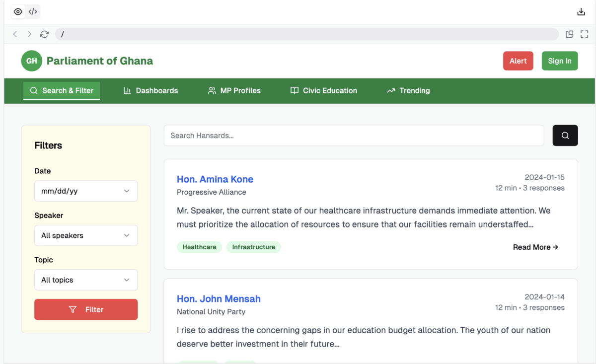Click the National Unity Party text
The height and width of the screenshot is (364, 596).
point(211,312)
